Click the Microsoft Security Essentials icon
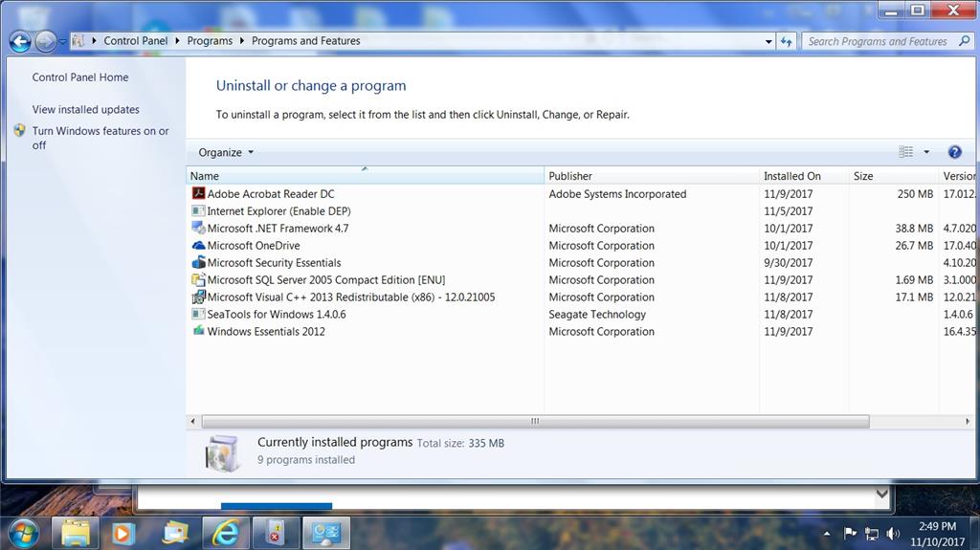Viewport: 980px width, 550px height. [198, 262]
